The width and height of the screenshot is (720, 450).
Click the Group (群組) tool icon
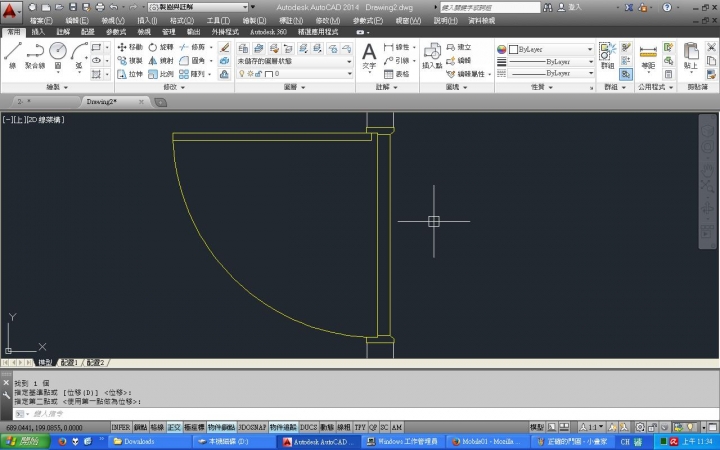click(608, 55)
